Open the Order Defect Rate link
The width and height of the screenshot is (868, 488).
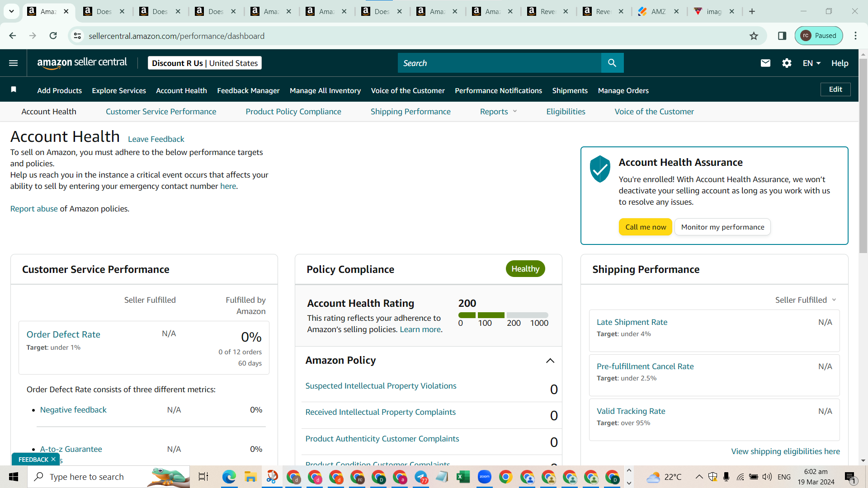click(x=63, y=334)
